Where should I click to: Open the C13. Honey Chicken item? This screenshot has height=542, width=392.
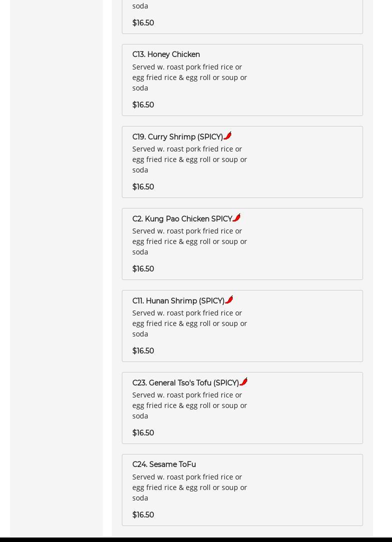[166, 54]
